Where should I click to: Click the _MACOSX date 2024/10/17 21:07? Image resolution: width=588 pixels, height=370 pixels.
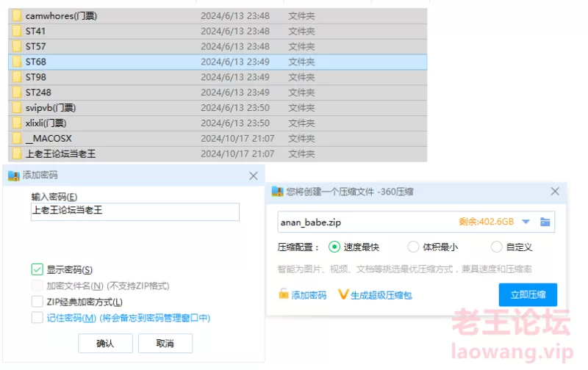pyautogui.click(x=237, y=139)
